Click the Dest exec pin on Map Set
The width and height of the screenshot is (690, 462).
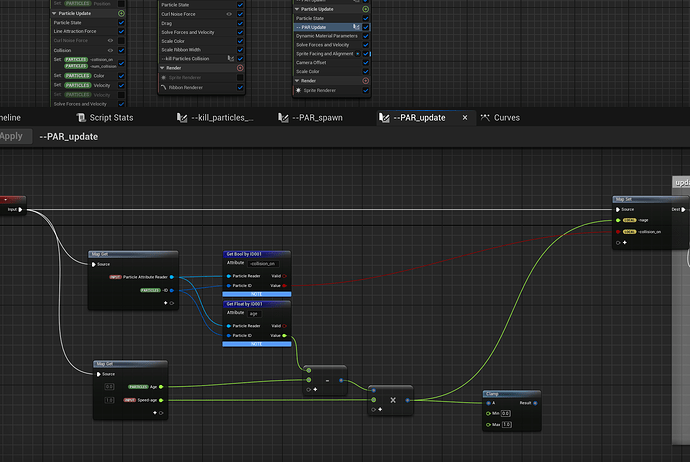coord(683,209)
